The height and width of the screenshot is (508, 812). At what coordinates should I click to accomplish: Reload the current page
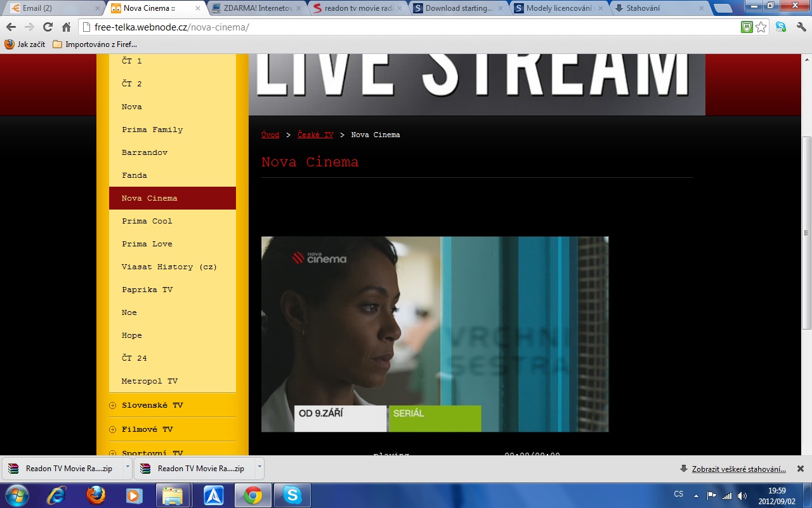point(48,27)
